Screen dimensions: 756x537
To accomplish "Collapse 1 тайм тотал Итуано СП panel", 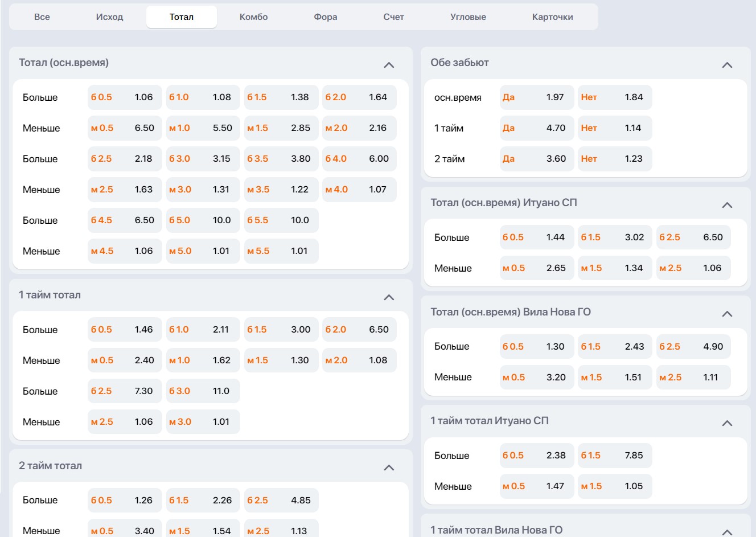I will point(727,423).
